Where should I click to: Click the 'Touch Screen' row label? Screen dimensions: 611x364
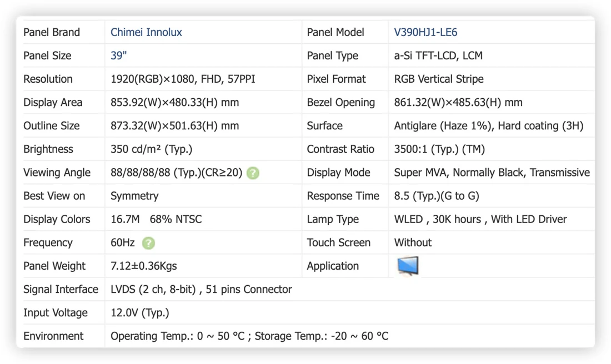click(x=339, y=242)
